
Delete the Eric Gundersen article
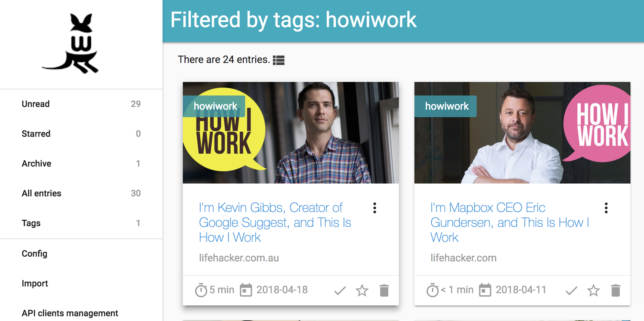(x=616, y=291)
